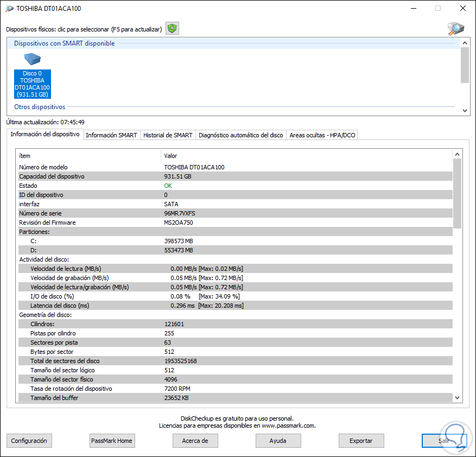
Task: Select 'Sectores por pista' row
Action: (235, 342)
